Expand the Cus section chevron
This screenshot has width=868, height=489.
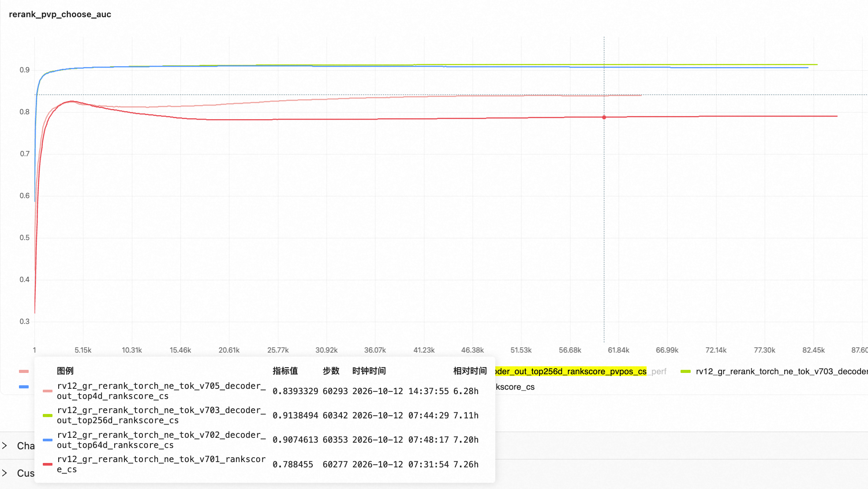click(4, 473)
